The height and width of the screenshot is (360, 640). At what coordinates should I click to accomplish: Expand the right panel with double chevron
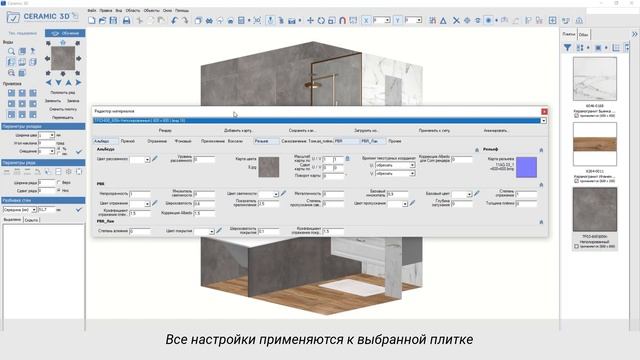coord(635,34)
